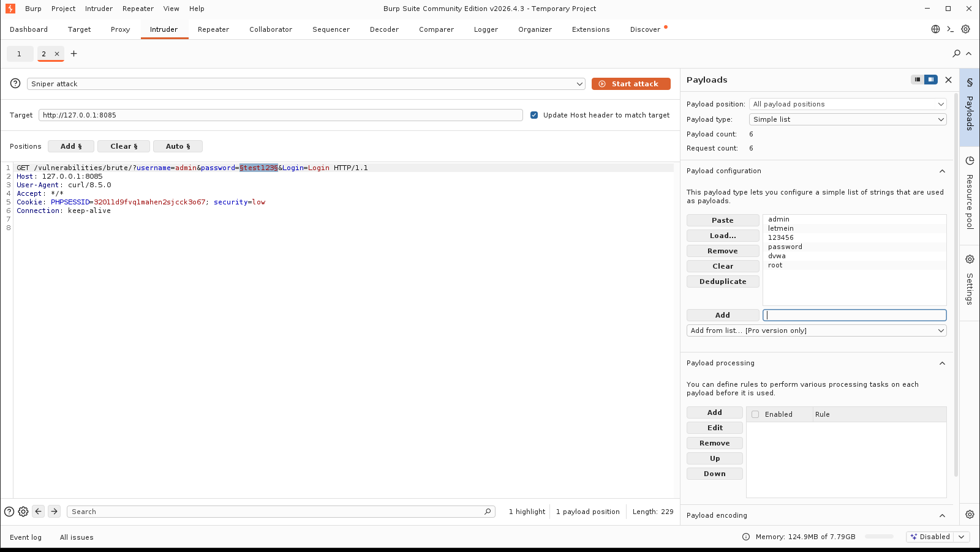Click the Payloads panel vertical scrollbar
Viewport: 980px width, 552px height.
click(x=956, y=285)
